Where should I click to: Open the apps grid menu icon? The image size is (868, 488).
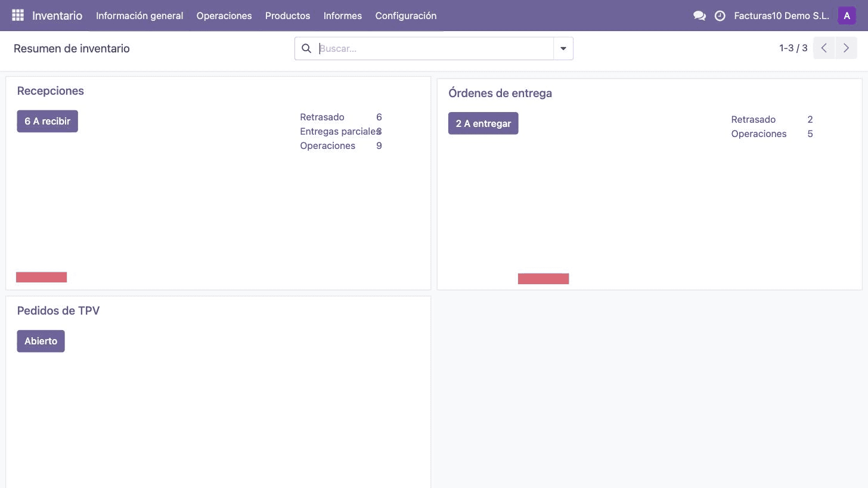(x=18, y=15)
